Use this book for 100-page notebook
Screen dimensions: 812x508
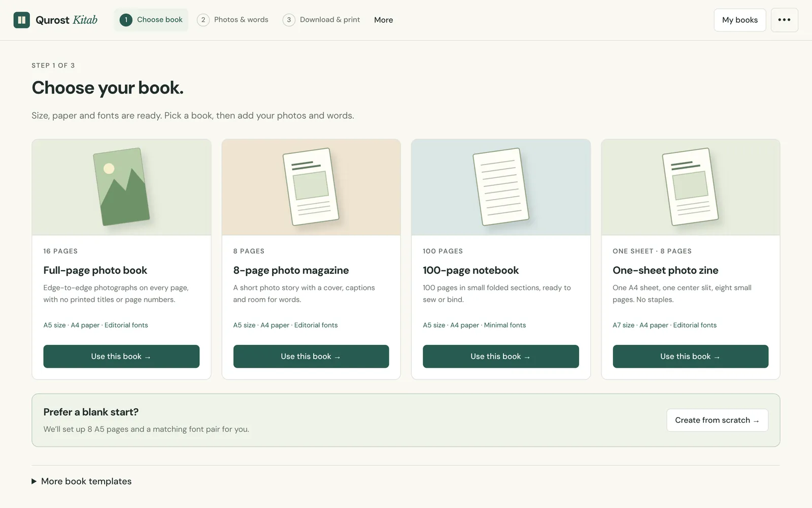(501, 356)
